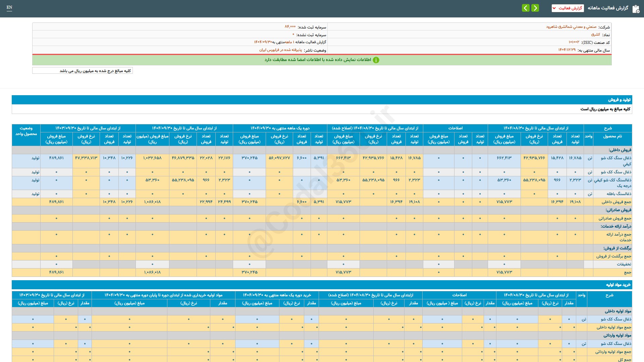
Task: Click the green info icon in banner
Action: coord(376,60)
